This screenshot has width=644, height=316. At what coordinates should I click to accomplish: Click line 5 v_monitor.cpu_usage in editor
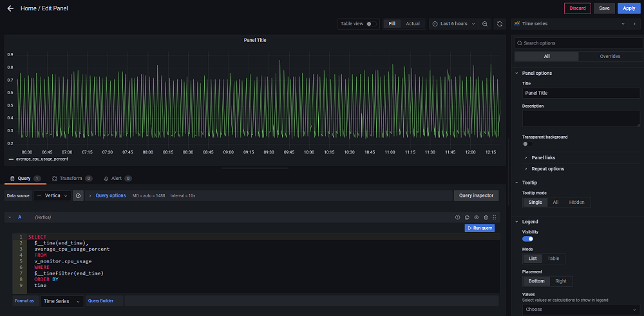click(x=63, y=261)
